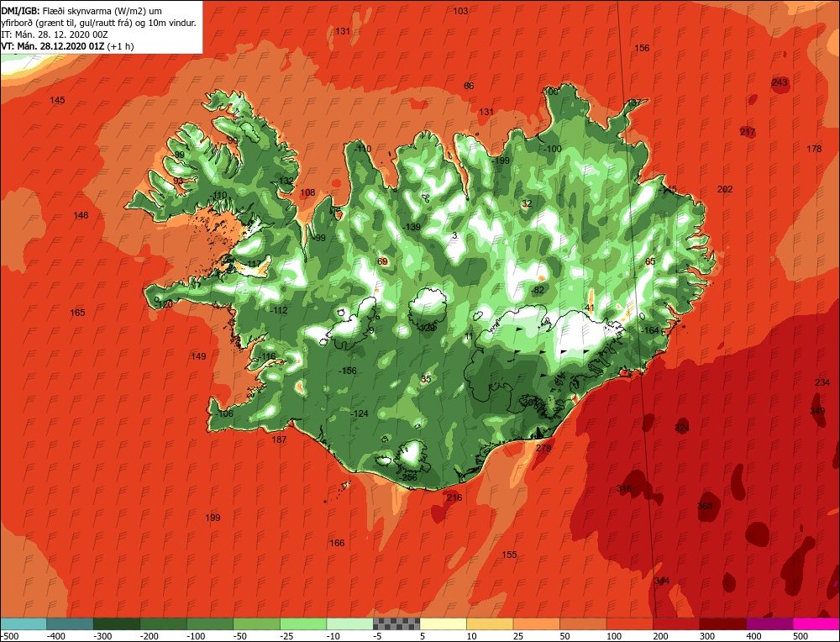This screenshot has width=840, height=642.
Task: Click the land value -156 in south-central Iceland
Action: (348, 371)
